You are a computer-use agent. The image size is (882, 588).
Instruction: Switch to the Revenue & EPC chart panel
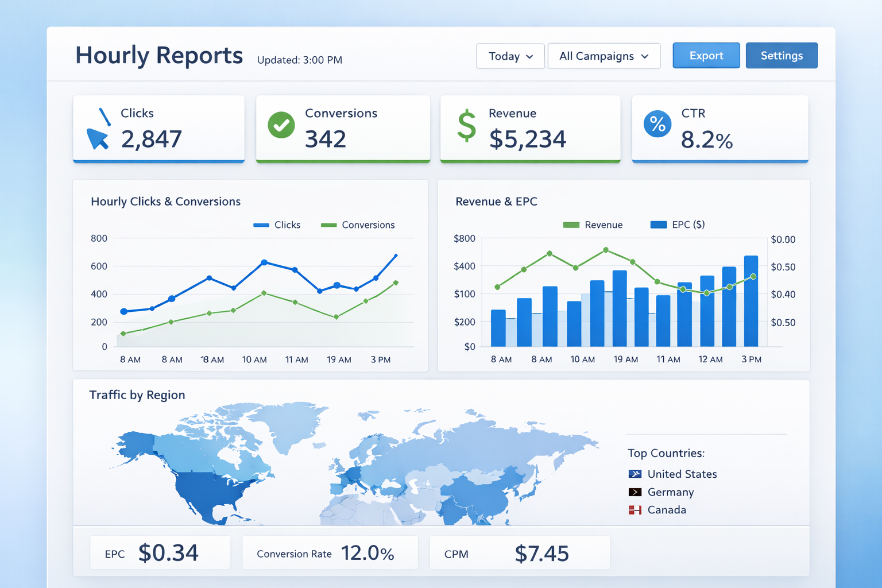point(496,202)
